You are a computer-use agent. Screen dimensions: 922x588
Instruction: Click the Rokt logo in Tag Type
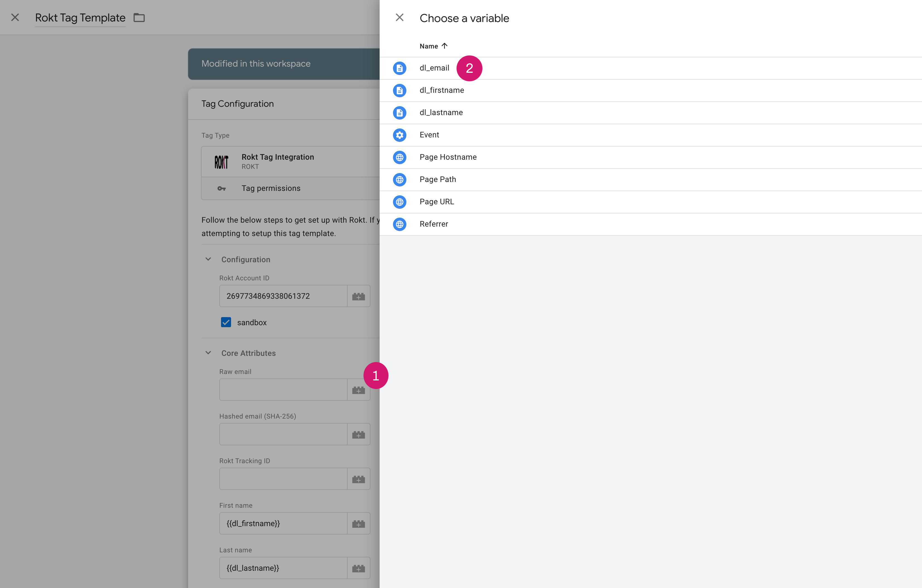coord(221,162)
